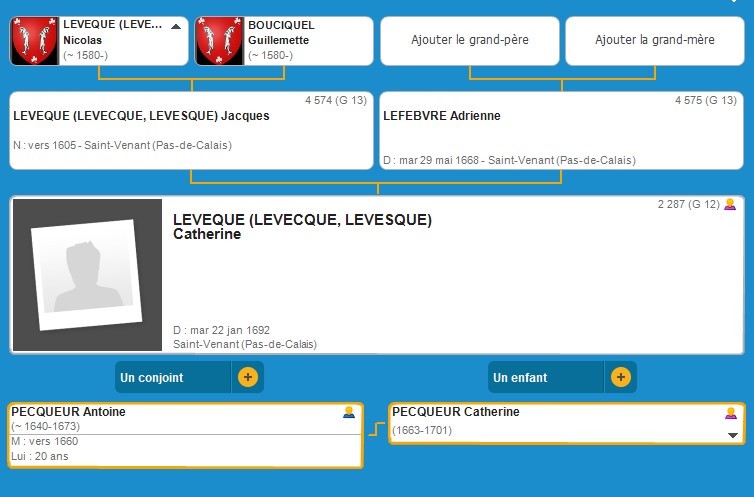Open the Guillemette Bouciquel grandparent card

[x=290, y=40]
